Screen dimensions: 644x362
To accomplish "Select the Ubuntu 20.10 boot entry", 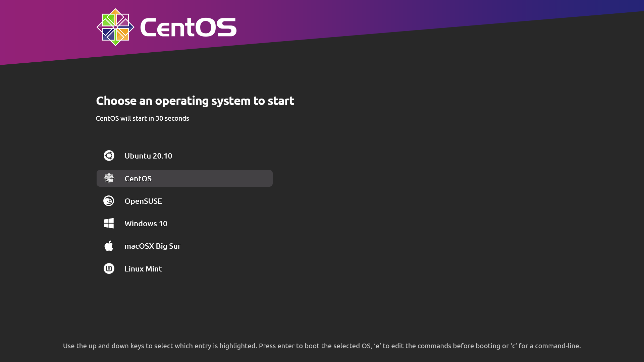I will 184,156.
